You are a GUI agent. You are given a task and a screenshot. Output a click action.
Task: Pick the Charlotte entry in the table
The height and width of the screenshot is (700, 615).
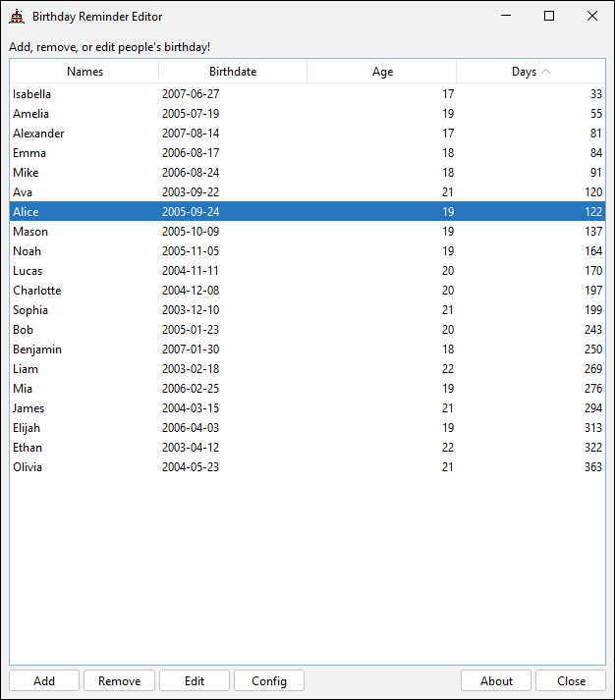[x=37, y=291]
